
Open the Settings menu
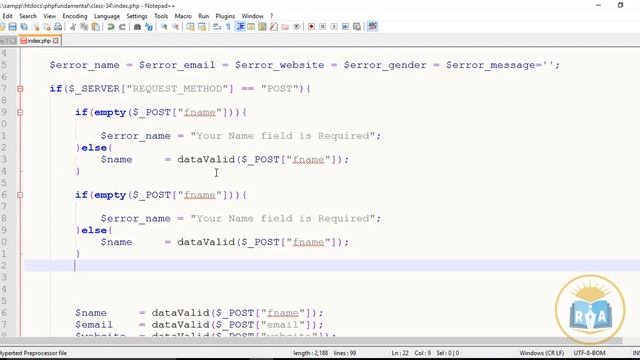137,16
